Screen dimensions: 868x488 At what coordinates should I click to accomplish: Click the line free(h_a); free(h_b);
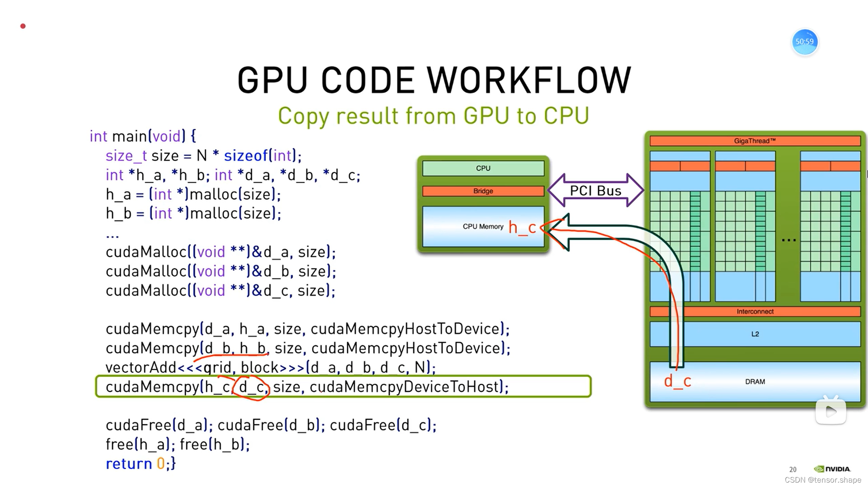click(178, 445)
